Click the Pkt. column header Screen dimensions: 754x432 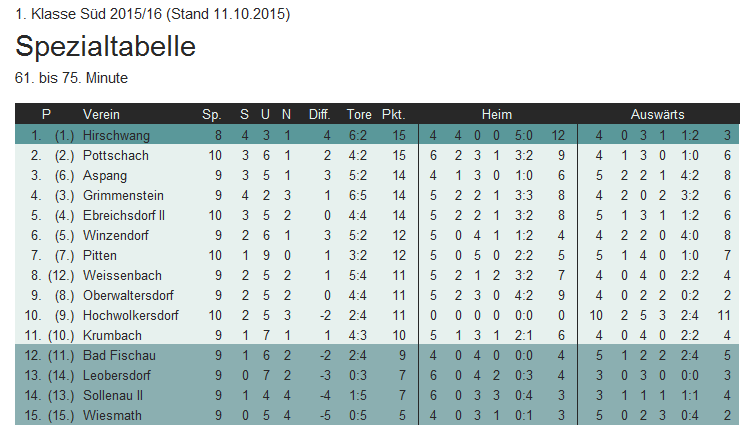click(393, 114)
